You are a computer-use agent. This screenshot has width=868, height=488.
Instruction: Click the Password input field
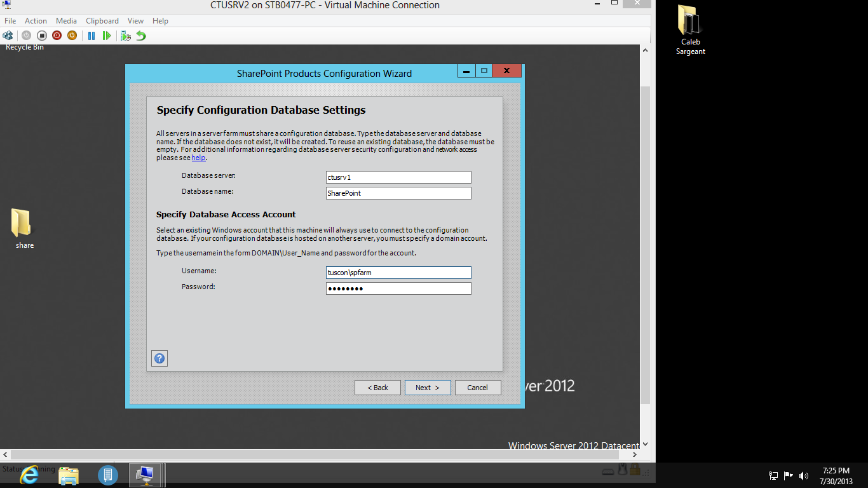click(x=398, y=288)
